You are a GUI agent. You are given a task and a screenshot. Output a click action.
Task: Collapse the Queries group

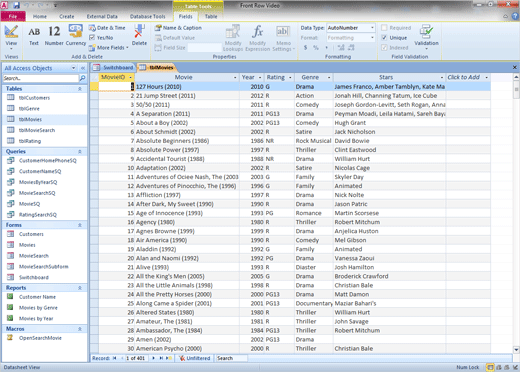point(80,151)
